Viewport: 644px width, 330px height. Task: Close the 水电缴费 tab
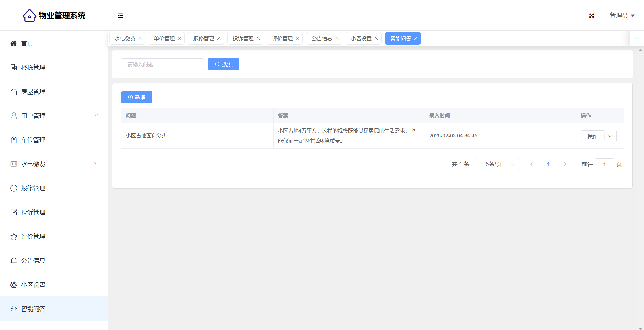[140, 39]
